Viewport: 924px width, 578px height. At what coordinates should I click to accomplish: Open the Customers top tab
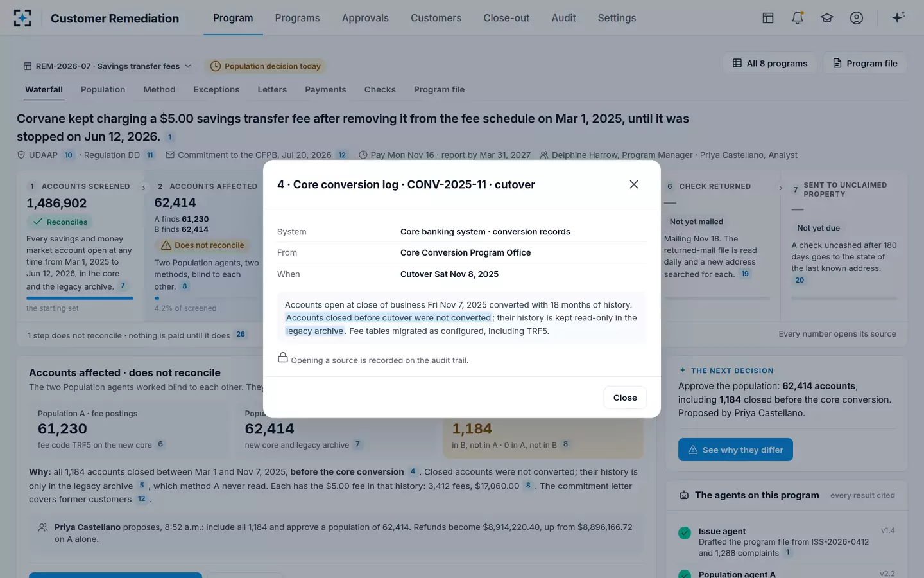[x=436, y=18]
